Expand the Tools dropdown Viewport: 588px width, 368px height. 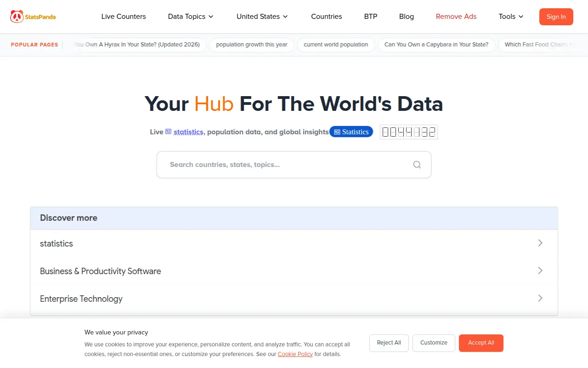pyautogui.click(x=511, y=17)
